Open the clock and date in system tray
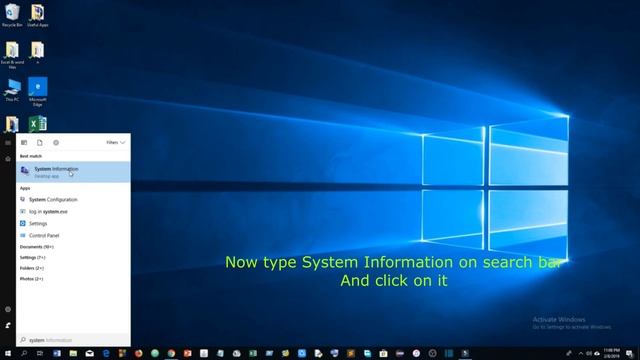The width and height of the screenshot is (640, 360). [611, 353]
